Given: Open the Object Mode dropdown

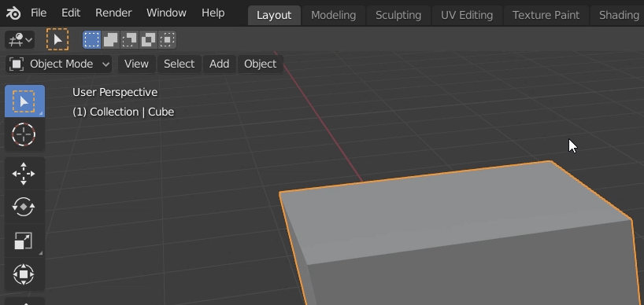Looking at the screenshot, I should coord(59,64).
